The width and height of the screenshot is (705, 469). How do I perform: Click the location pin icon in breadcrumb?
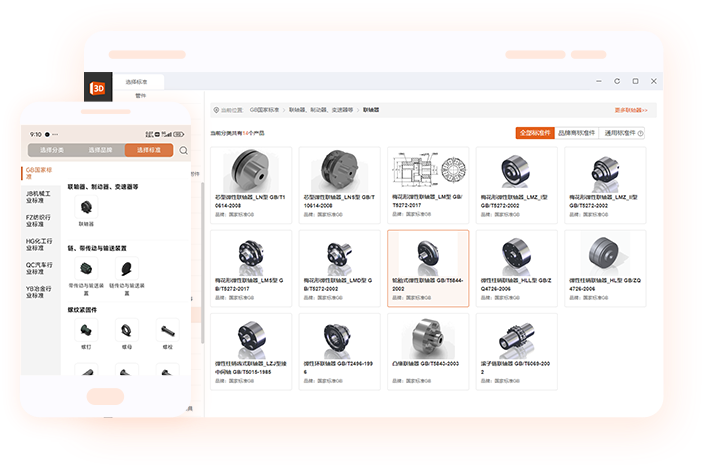click(x=216, y=110)
